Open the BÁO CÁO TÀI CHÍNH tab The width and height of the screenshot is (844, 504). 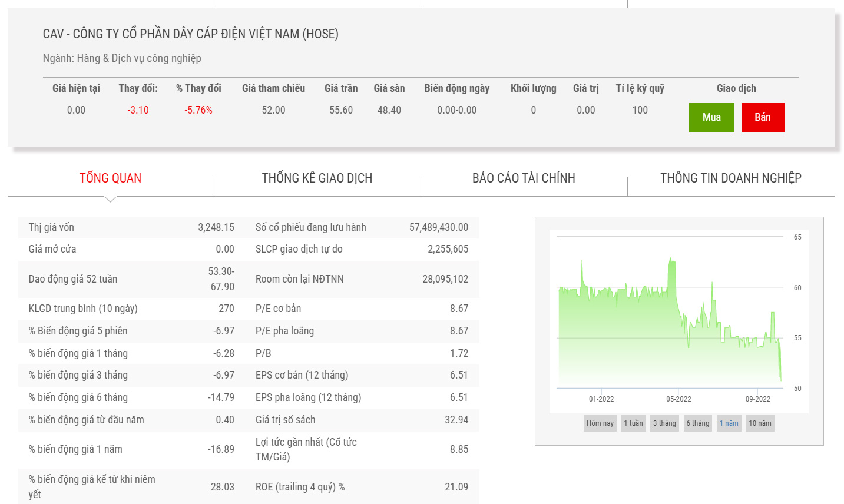524,178
